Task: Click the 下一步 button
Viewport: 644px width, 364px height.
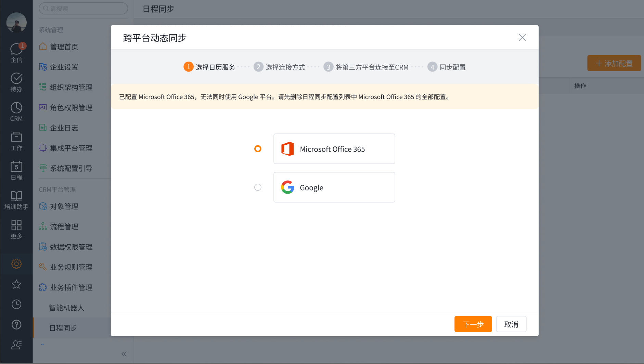Action: tap(473, 324)
